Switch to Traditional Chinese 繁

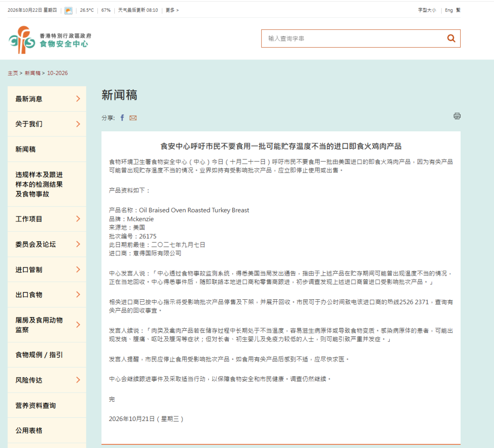click(458, 10)
